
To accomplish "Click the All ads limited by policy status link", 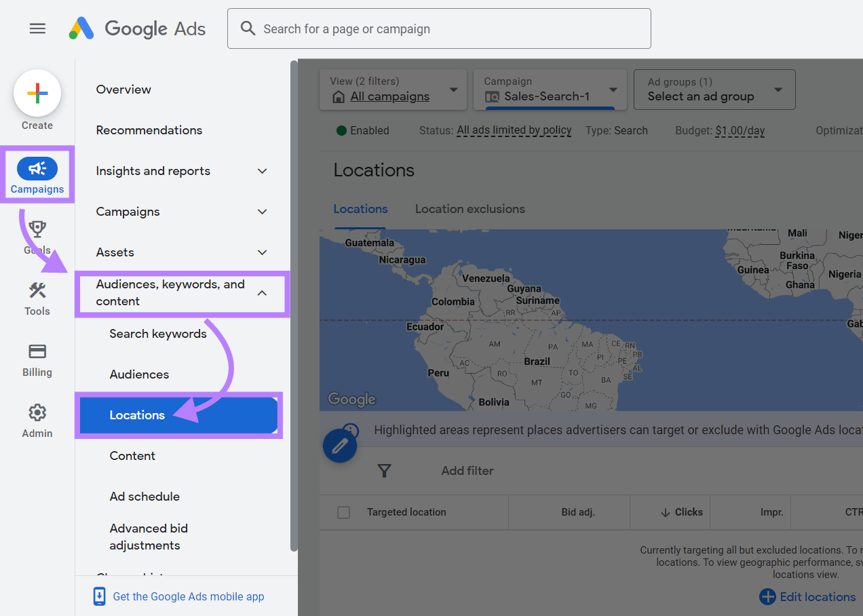I will click(514, 130).
